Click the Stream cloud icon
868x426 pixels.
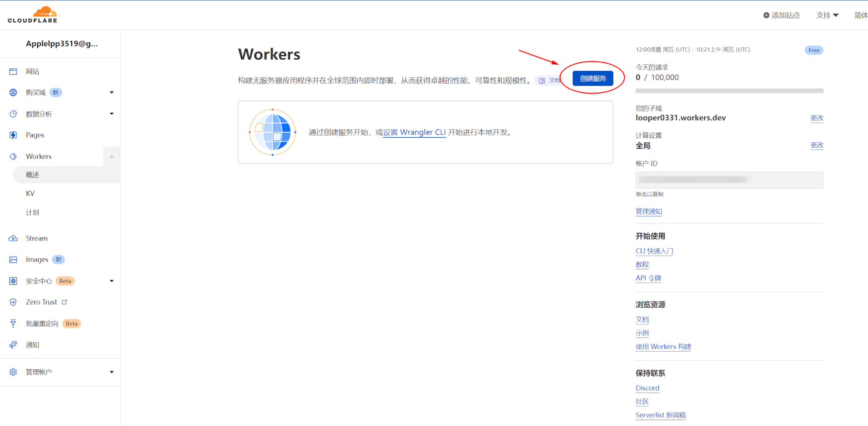[13, 238]
